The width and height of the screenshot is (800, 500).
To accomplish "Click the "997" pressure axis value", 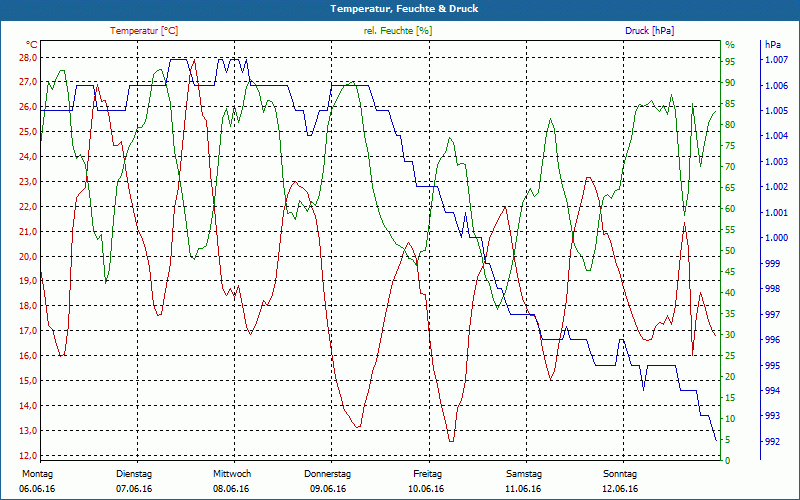I will coord(772,314).
